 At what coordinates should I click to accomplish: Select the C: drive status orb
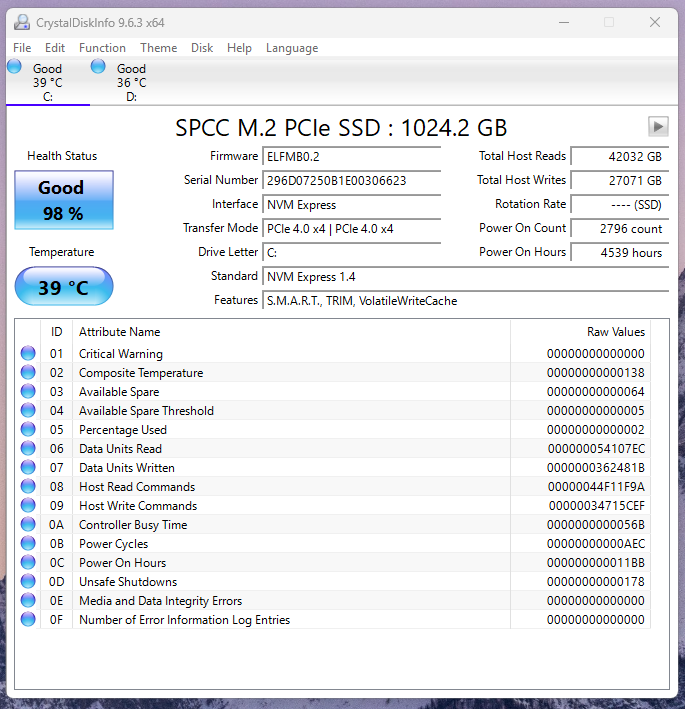point(14,66)
